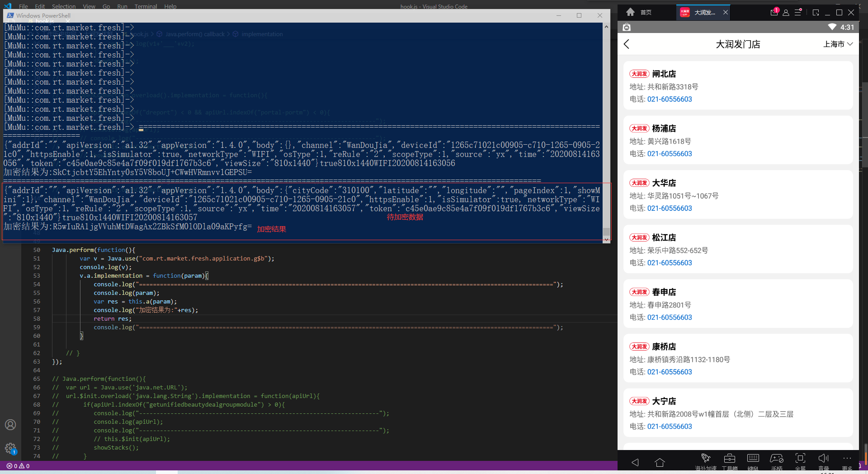Open the 工具箱 toolbox
Screen dimensions: 868x474
pos(730,462)
